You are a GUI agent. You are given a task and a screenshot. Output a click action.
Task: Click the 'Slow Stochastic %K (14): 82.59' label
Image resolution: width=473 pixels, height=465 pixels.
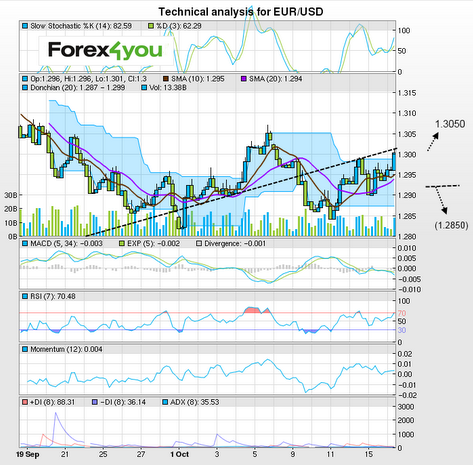coord(81,26)
